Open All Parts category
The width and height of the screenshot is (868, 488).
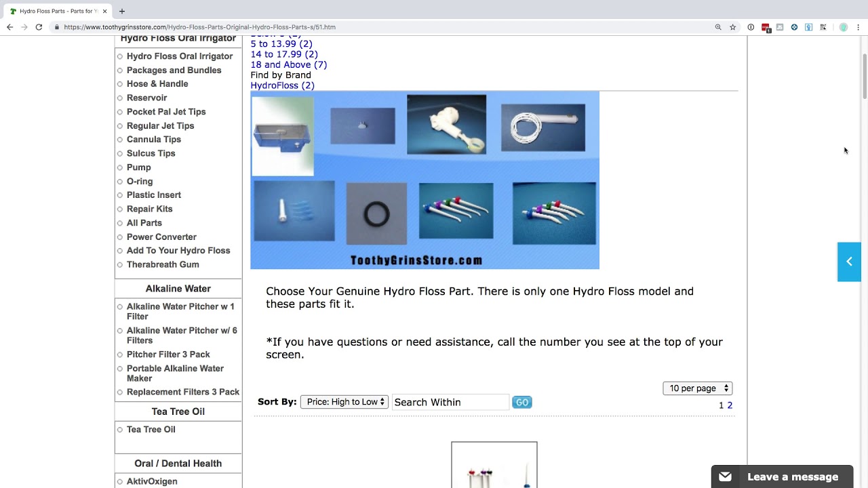pos(144,223)
